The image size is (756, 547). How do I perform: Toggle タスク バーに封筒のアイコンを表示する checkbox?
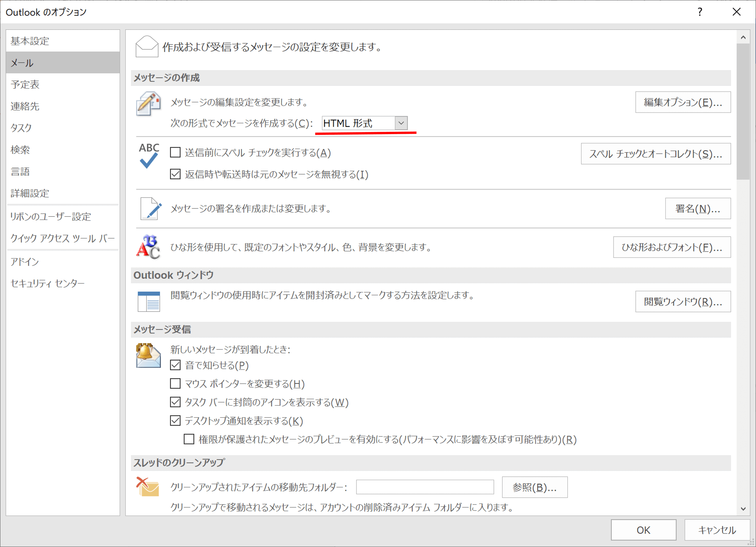pos(175,402)
